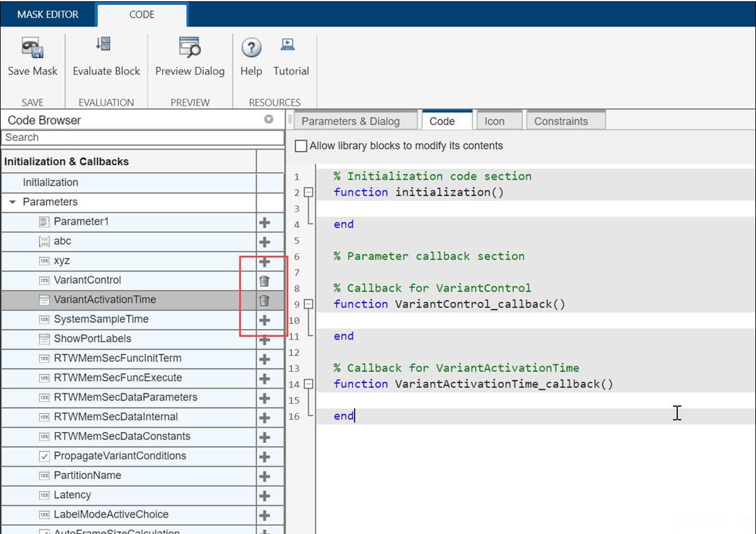Select the PartitionName row
Image resolution: width=756 pixels, height=534 pixels.
click(x=129, y=475)
